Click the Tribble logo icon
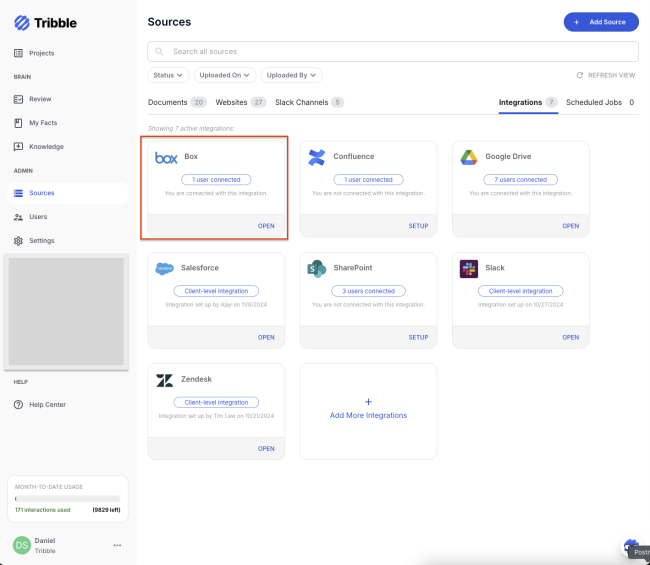Screen dimensions: 650x565 pos(22,23)
